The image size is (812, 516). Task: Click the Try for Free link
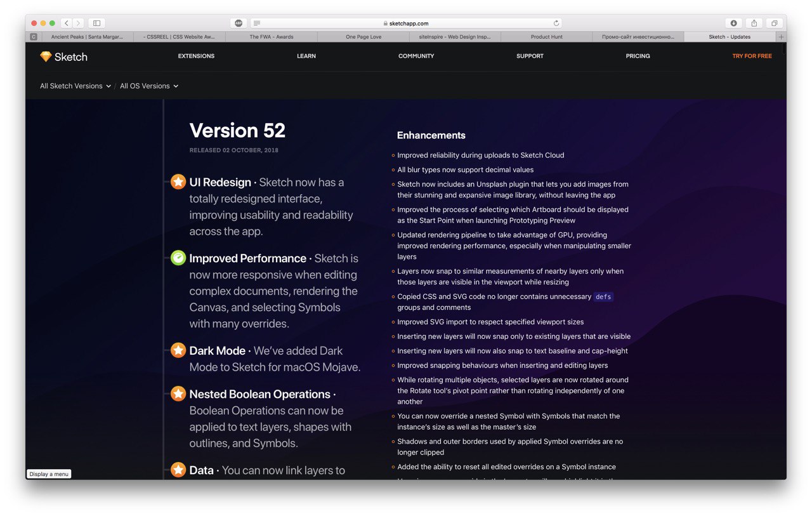pyautogui.click(x=752, y=56)
